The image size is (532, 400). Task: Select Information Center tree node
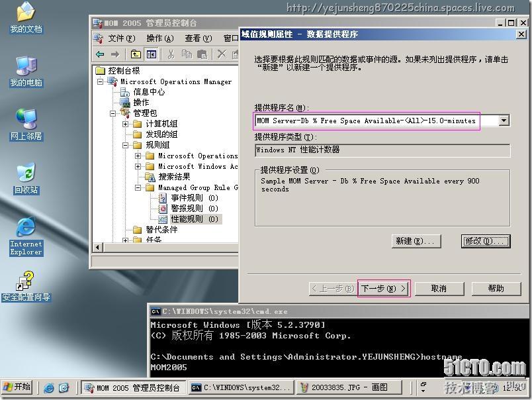pyautogui.click(x=149, y=91)
